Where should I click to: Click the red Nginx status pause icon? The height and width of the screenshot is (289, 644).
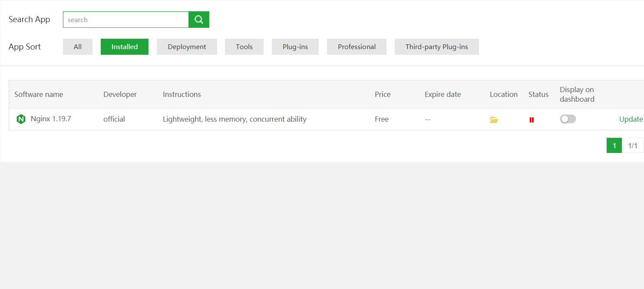point(532,120)
